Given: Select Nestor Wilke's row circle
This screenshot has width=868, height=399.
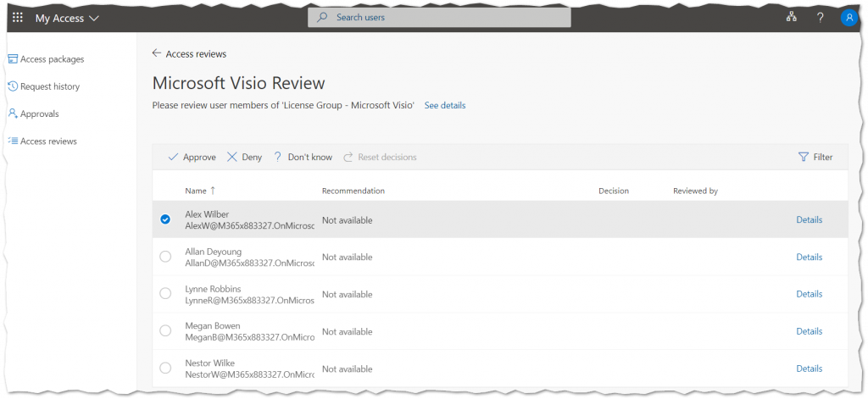Looking at the screenshot, I should pyautogui.click(x=165, y=368).
